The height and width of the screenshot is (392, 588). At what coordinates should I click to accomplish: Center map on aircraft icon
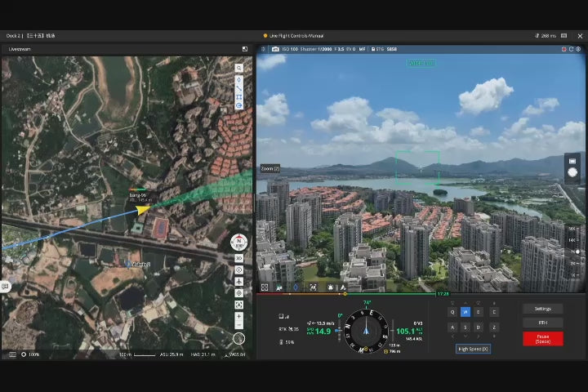238,281
